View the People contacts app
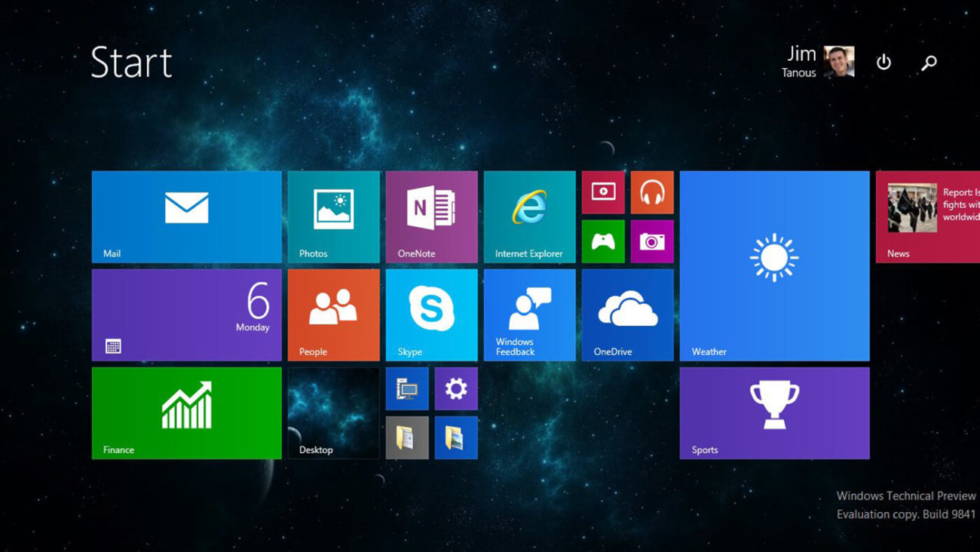The height and width of the screenshot is (552, 980). [332, 314]
